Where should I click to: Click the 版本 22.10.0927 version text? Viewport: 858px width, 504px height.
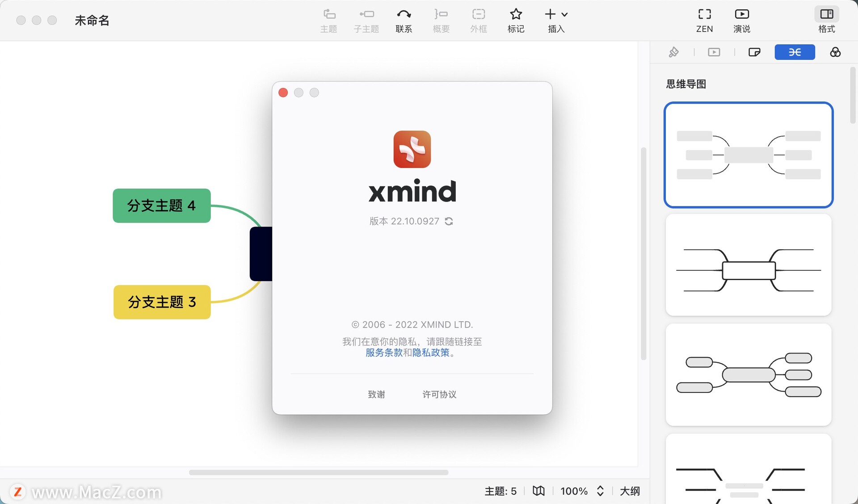pos(404,221)
